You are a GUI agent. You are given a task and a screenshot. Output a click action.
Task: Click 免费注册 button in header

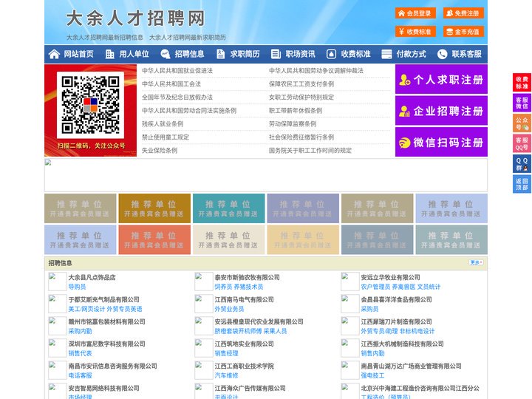[x=463, y=13]
